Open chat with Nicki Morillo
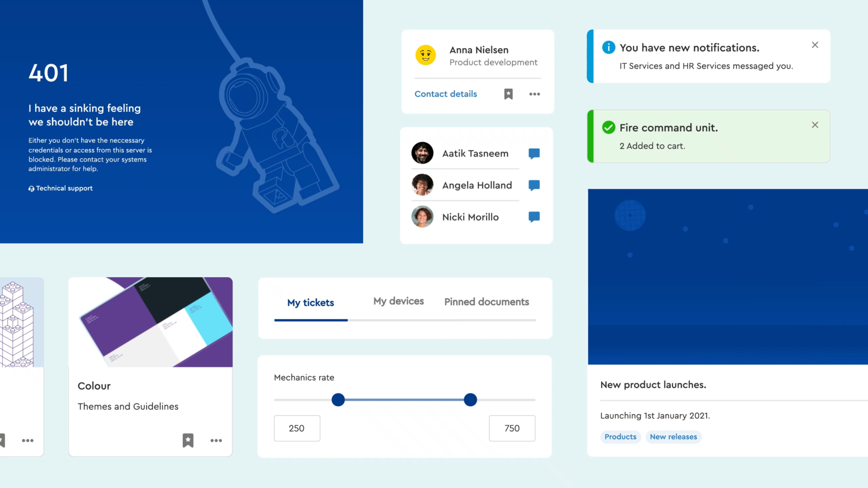 (534, 217)
